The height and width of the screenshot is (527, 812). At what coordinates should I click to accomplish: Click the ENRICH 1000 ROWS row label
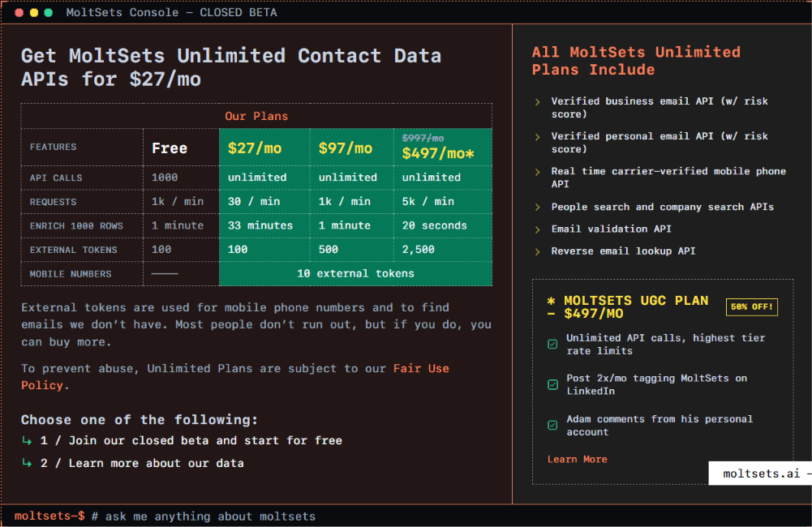tap(76, 225)
